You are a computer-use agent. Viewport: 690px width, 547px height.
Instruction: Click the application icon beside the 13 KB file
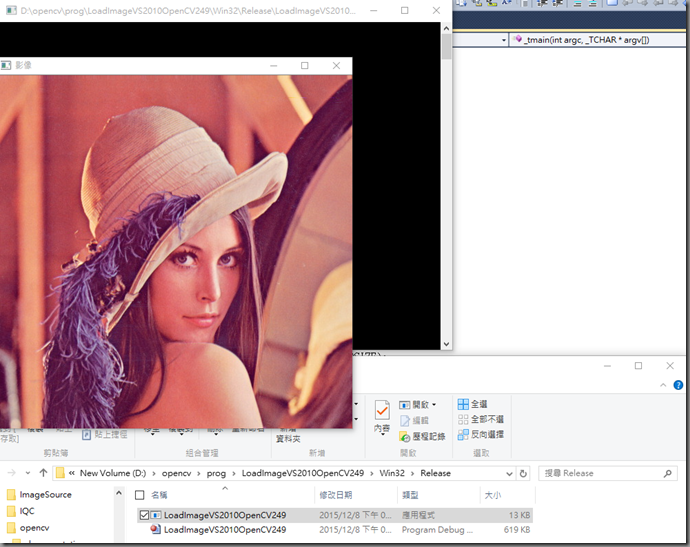click(x=156, y=515)
